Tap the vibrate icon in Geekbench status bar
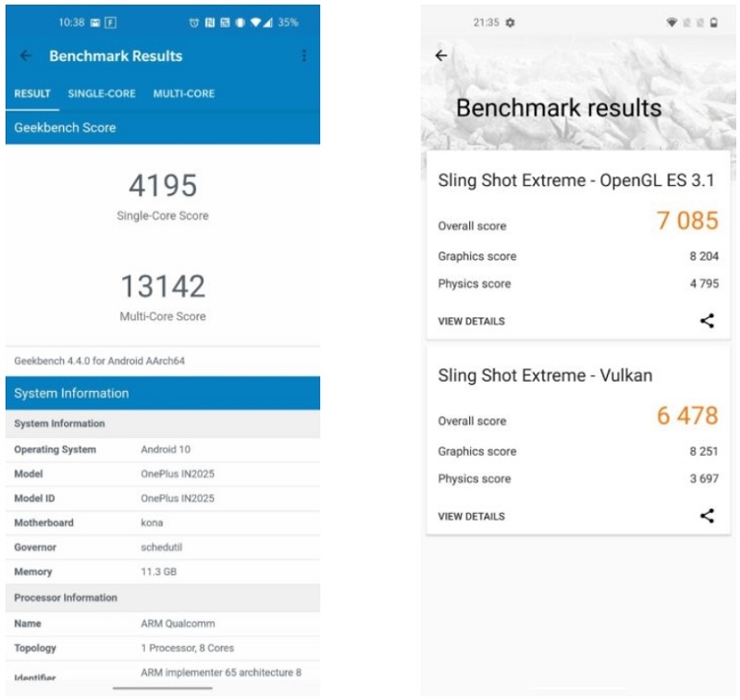Screen dimensions: 740x700 click(240, 22)
